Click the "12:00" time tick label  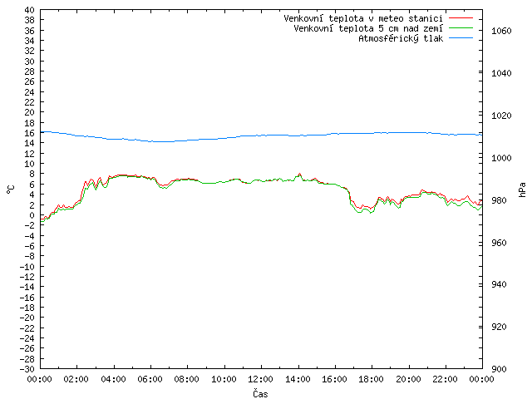coord(260,379)
